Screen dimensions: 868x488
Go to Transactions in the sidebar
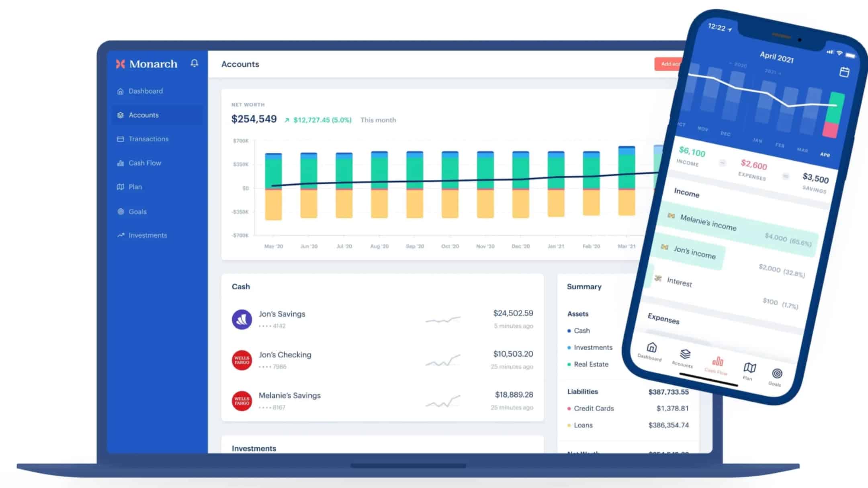[157, 139]
